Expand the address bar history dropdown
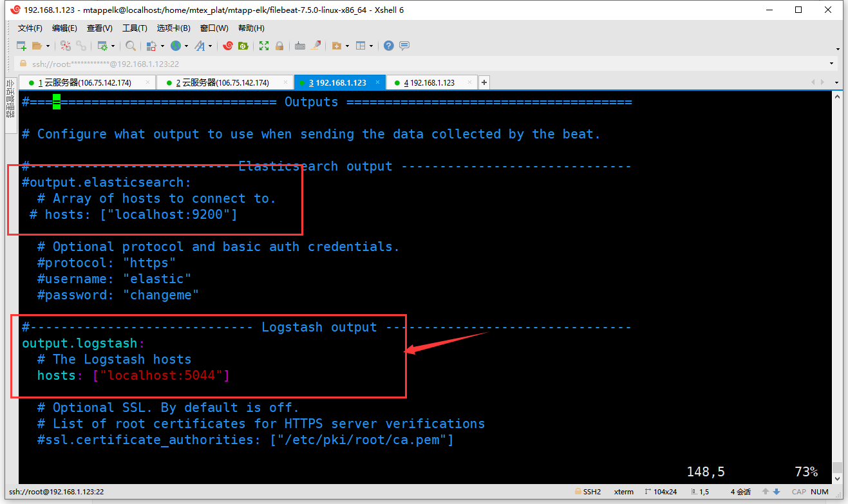The width and height of the screenshot is (848, 504). (831, 64)
